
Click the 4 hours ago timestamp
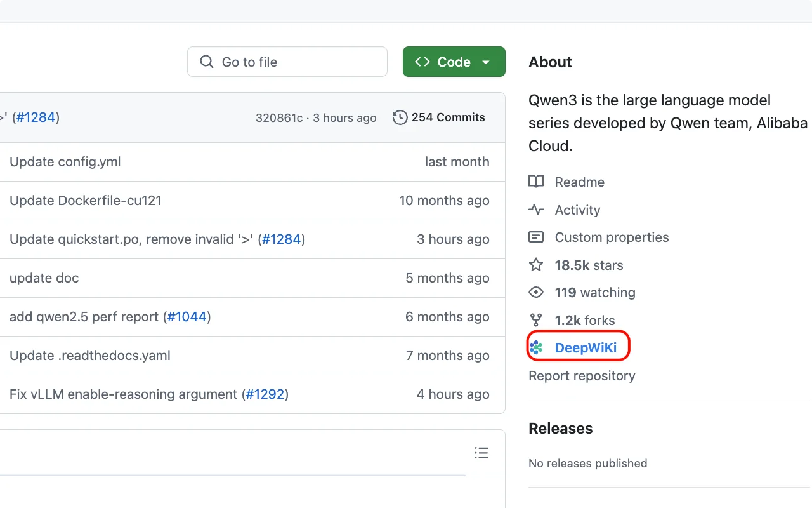tap(453, 394)
